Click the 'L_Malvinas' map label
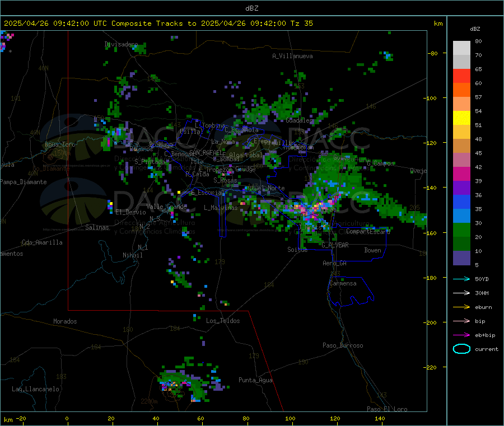The width and height of the screenshot is (504, 426). 221,208
